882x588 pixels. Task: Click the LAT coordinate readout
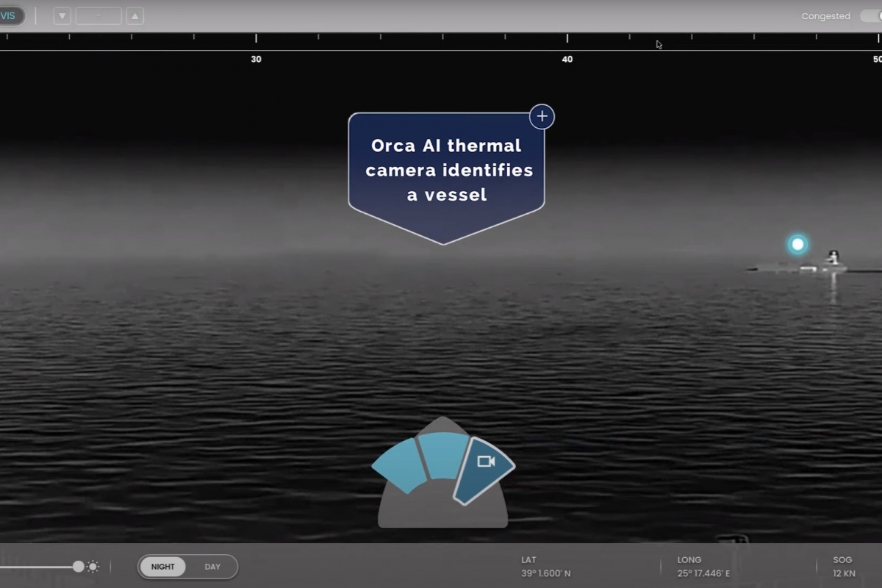[545, 567]
